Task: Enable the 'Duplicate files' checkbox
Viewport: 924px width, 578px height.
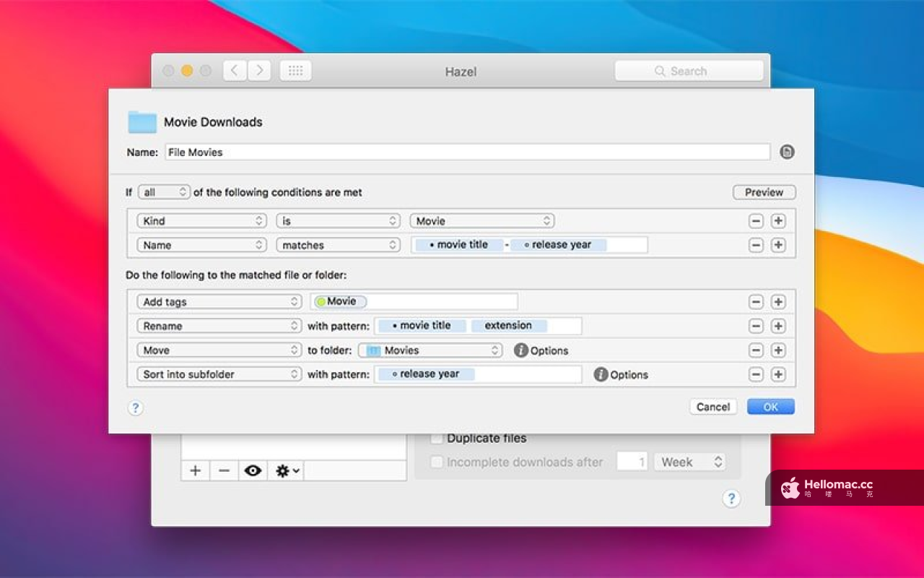Action: click(436, 438)
